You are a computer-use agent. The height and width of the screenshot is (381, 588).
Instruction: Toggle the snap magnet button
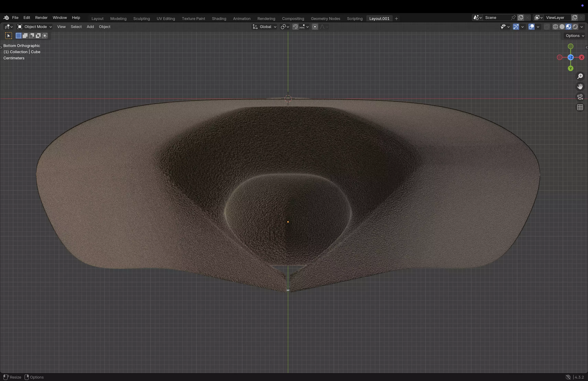[295, 27]
